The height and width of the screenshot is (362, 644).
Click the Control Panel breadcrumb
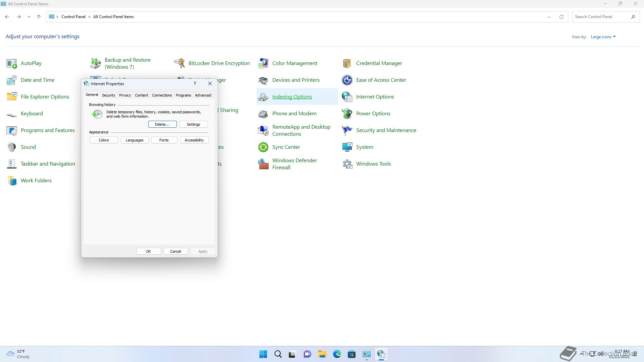(x=73, y=17)
